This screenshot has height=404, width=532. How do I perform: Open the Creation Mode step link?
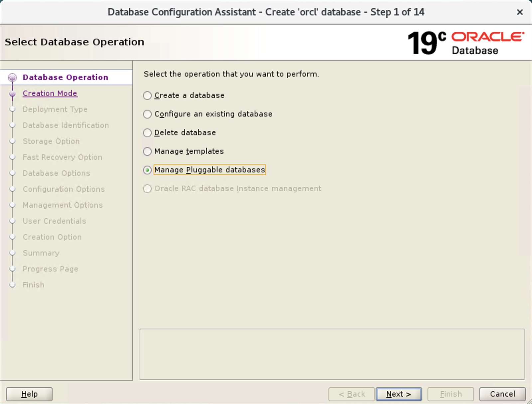coord(50,93)
